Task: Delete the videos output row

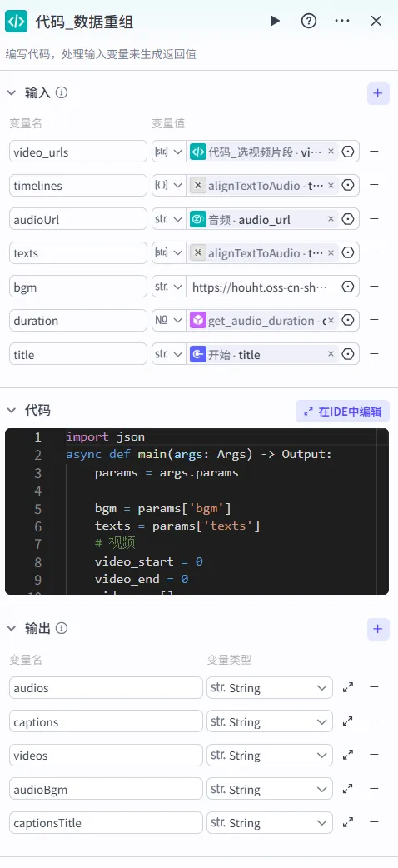Action: (374, 755)
